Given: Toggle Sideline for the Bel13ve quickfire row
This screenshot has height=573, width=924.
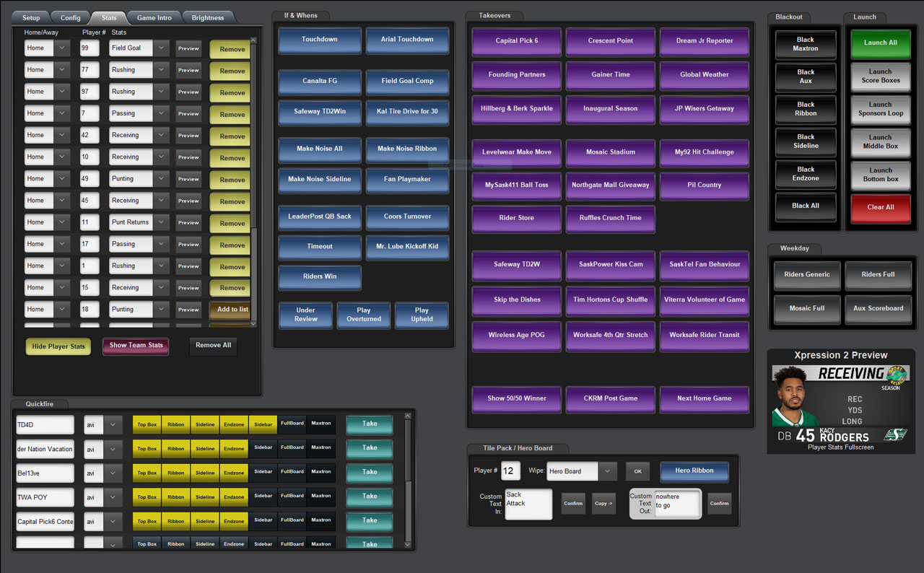Looking at the screenshot, I should 205,473.
